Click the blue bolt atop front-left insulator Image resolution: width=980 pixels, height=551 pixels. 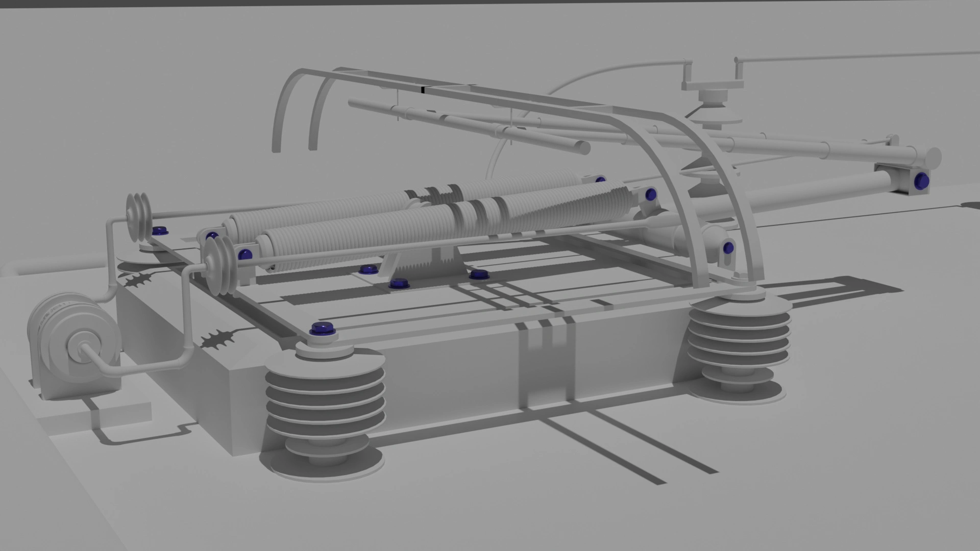pyautogui.click(x=322, y=329)
